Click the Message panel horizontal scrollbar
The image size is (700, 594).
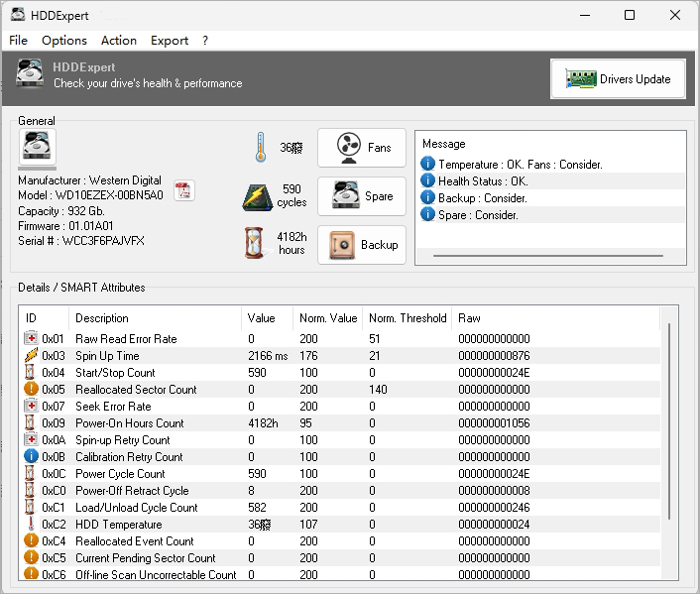click(x=548, y=256)
